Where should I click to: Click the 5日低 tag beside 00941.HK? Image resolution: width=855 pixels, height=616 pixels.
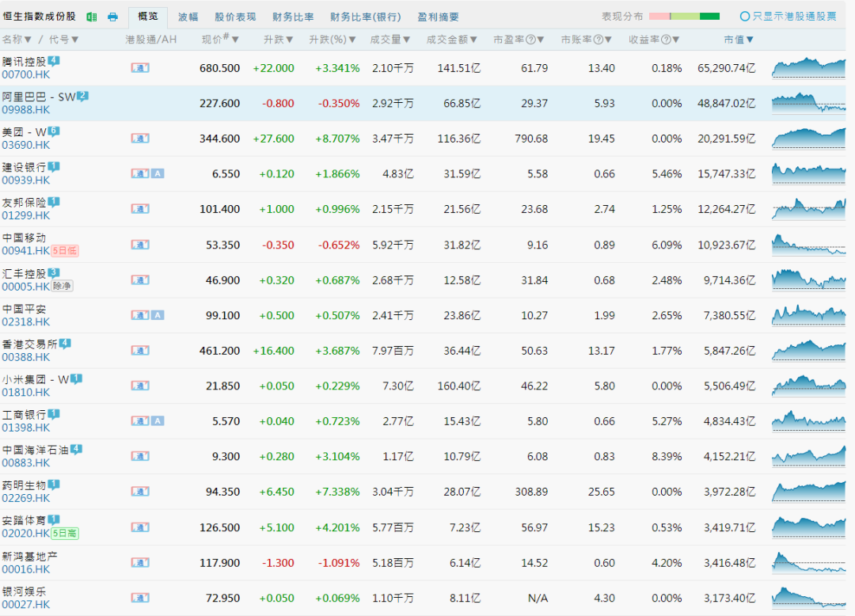click(x=64, y=251)
